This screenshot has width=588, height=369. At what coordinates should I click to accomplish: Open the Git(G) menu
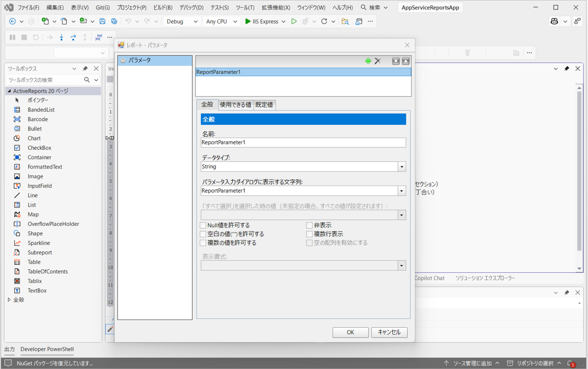pos(103,7)
